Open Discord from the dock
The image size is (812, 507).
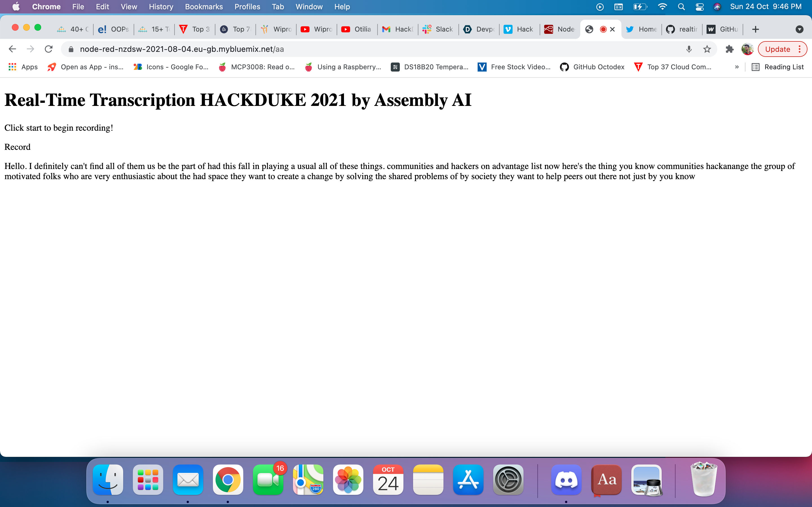click(x=566, y=480)
